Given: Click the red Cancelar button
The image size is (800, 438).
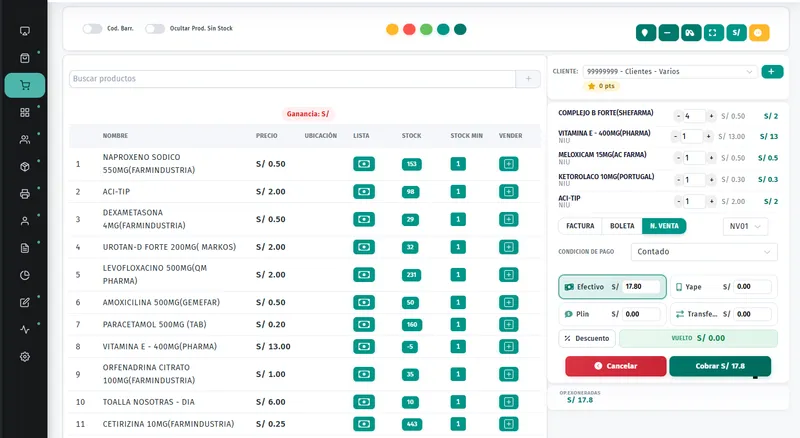Looking at the screenshot, I should [616, 366].
